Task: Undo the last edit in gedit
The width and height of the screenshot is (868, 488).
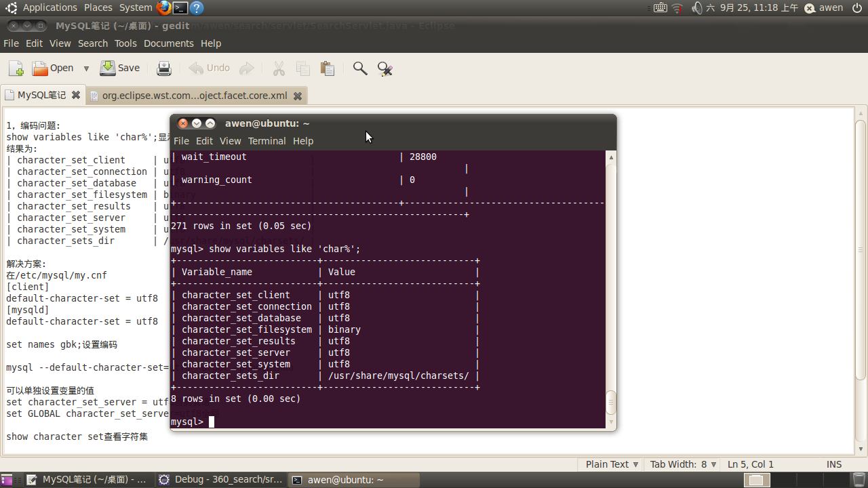Action: pyautogui.click(x=210, y=68)
